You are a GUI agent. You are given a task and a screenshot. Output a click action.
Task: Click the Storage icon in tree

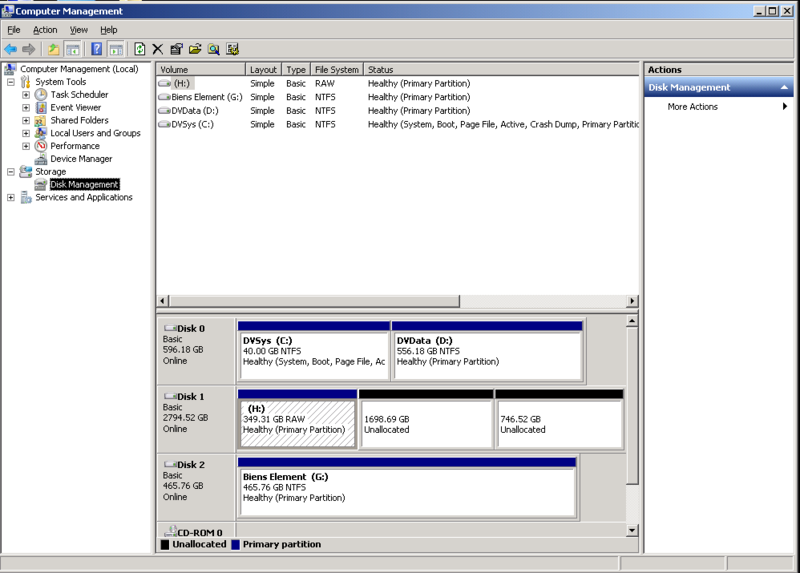[26, 171]
